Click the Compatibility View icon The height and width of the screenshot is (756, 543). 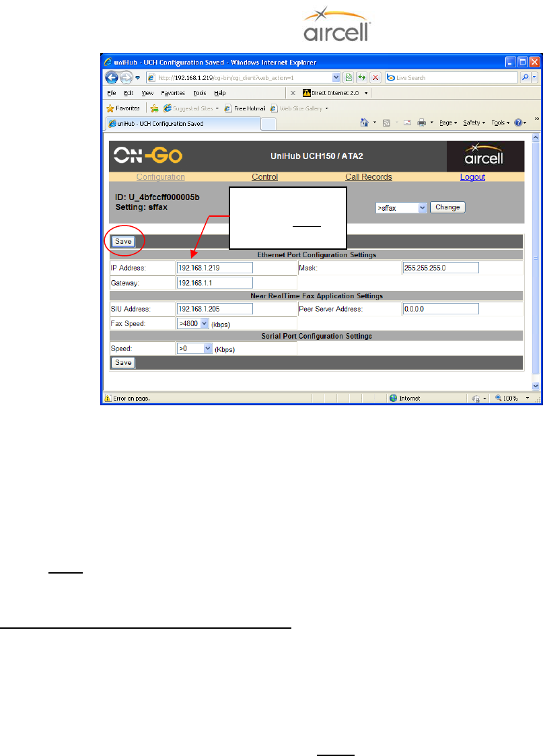[x=349, y=77]
